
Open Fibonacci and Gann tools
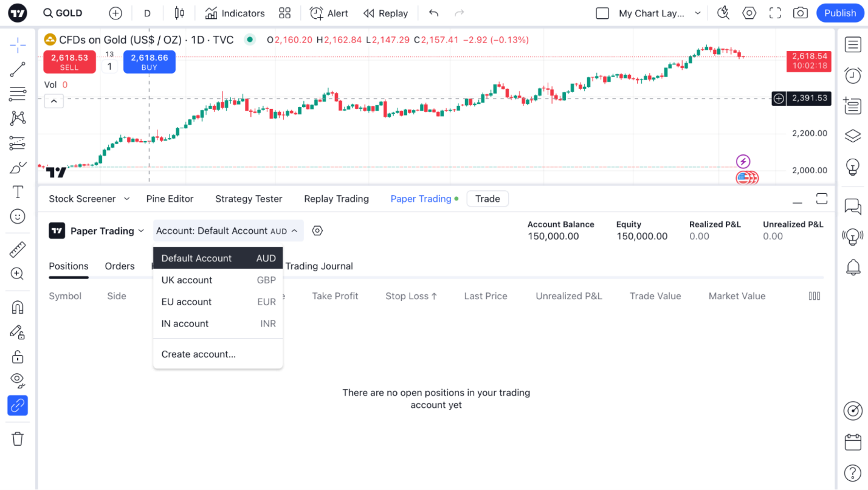point(18,94)
